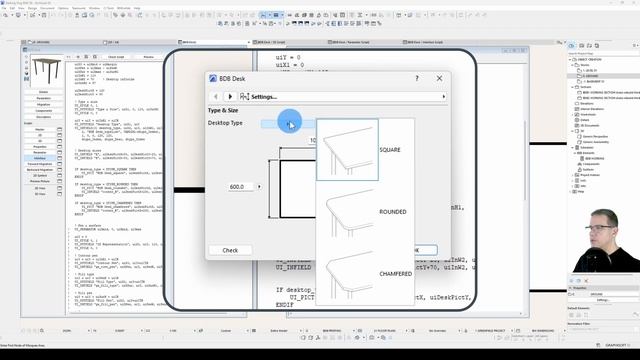The width and height of the screenshot is (640, 360).
Task: Open 2D Symbol in separate window icon
Action: click(x=60, y=175)
